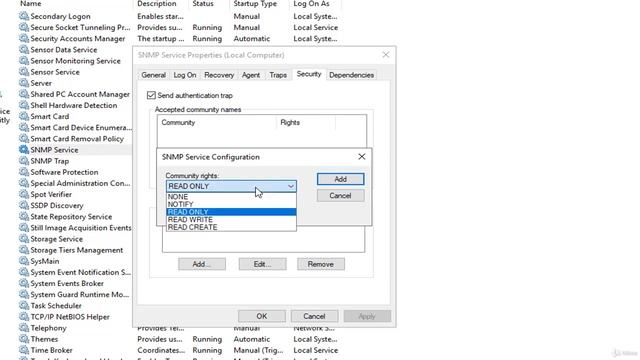Open the General tab
Viewport: 640px width, 360px height.
[x=153, y=75]
